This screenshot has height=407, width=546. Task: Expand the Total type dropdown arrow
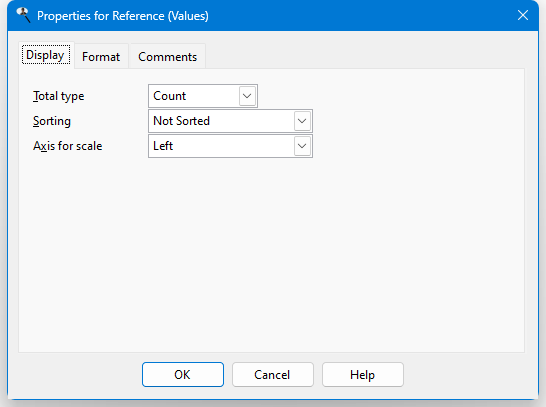(x=247, y=96)
